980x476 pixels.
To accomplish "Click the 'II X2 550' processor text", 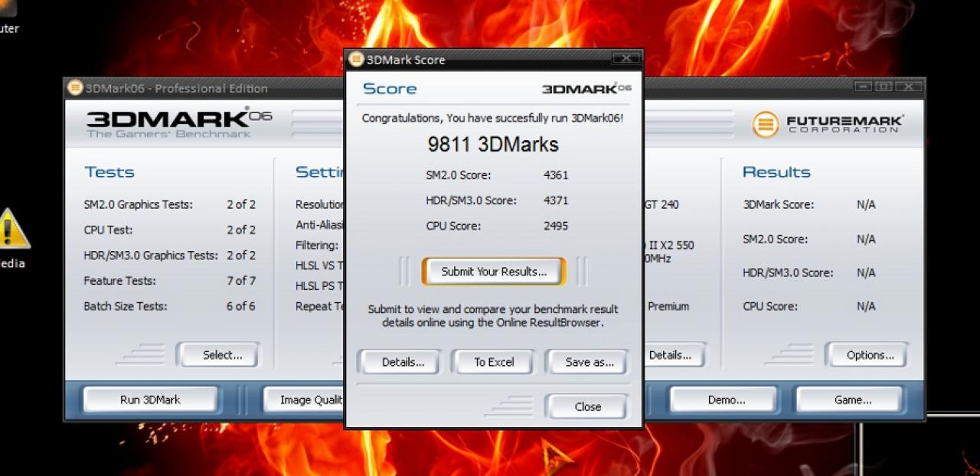I will click(x=670, y=246).
